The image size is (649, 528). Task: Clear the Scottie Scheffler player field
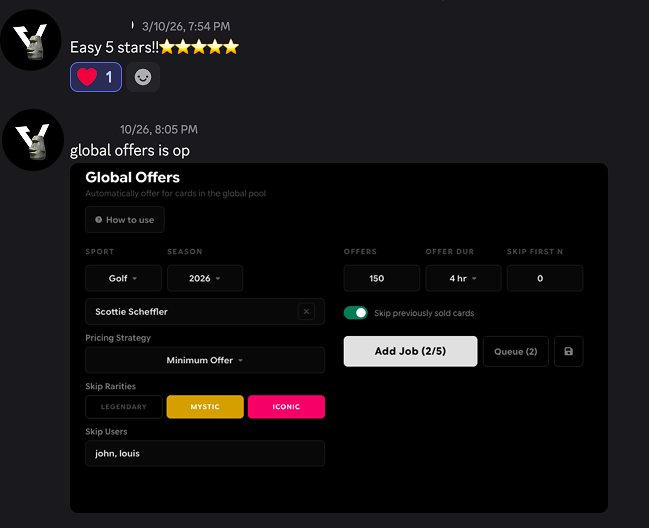coord(306,312)
